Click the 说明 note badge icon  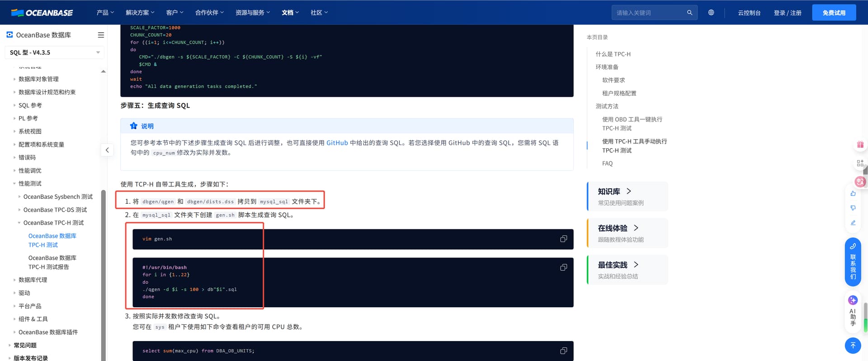[x=133, y=126]
